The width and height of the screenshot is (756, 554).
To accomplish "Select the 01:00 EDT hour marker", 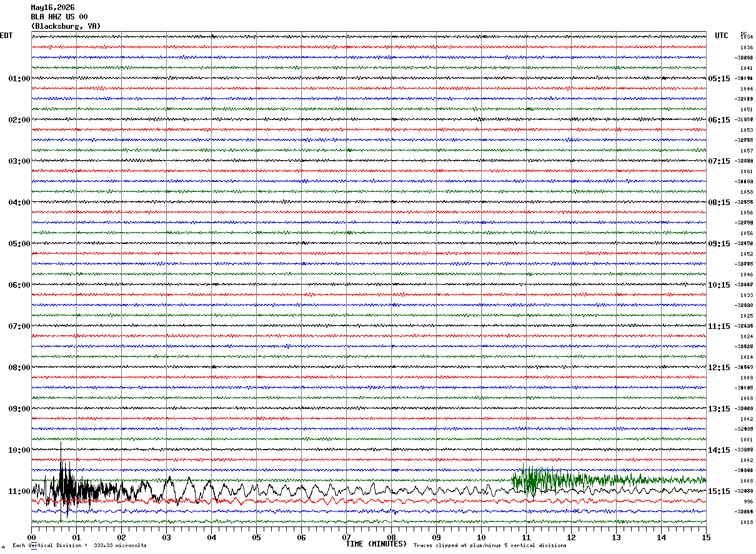I will click(x=19, y=79).
